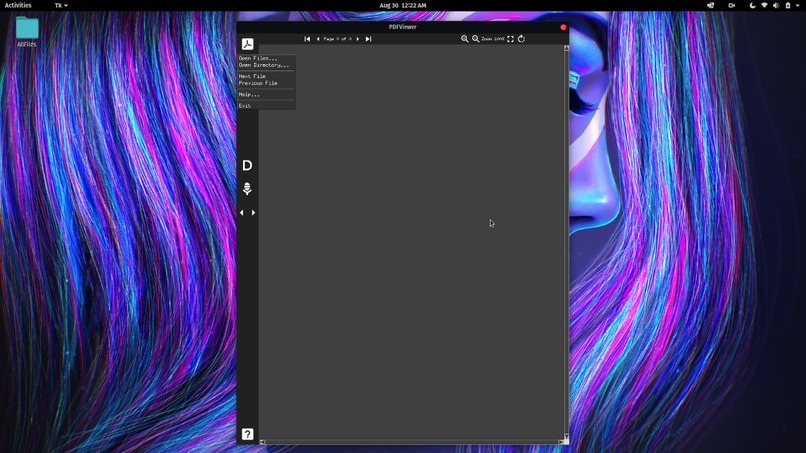Select Previous File in the menu
The width and height of the screenshot is (806, 453).
click(266, 83)
